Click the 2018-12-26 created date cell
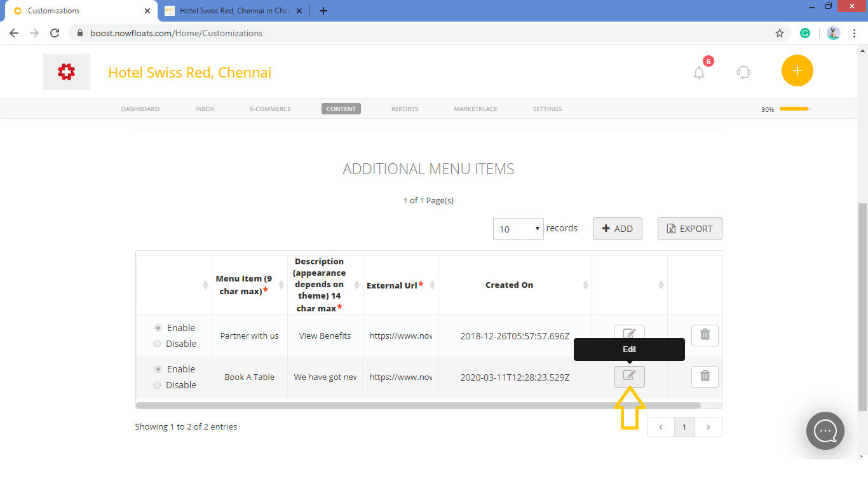Screen dimensions: 868x488 [515, 336]
